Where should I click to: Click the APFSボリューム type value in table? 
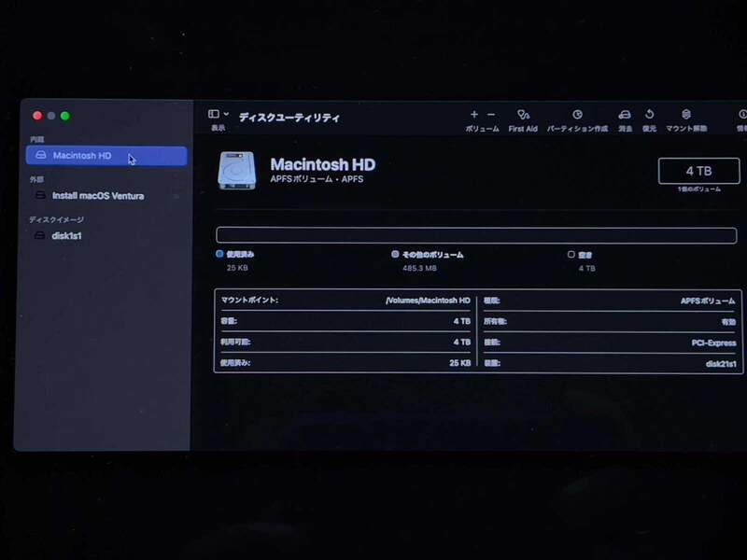708,301
